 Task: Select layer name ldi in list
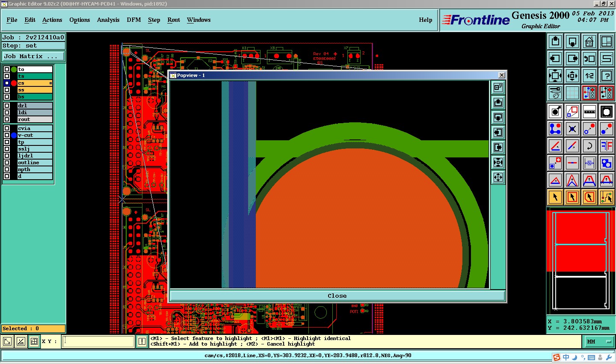[x=35, y=112]
